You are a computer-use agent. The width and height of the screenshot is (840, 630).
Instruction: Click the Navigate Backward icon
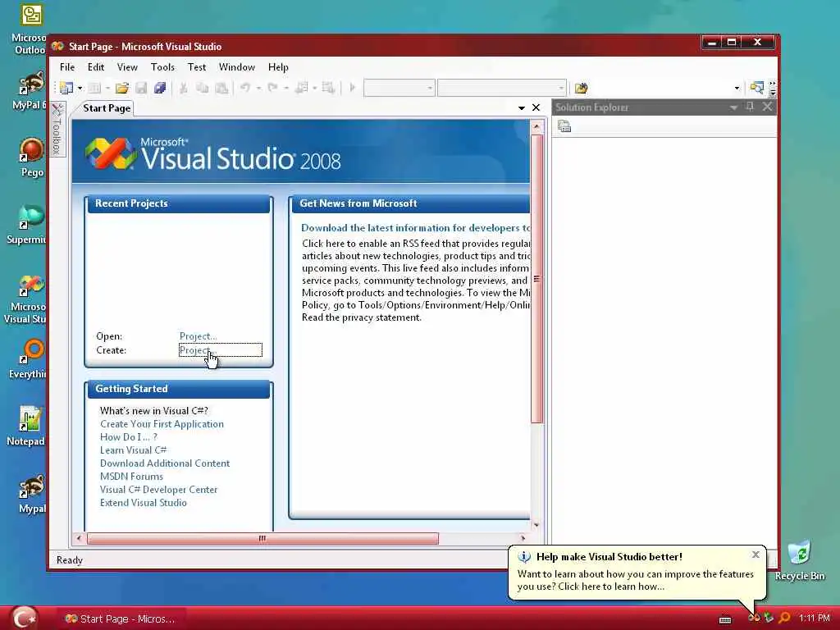tap(301, 88)
